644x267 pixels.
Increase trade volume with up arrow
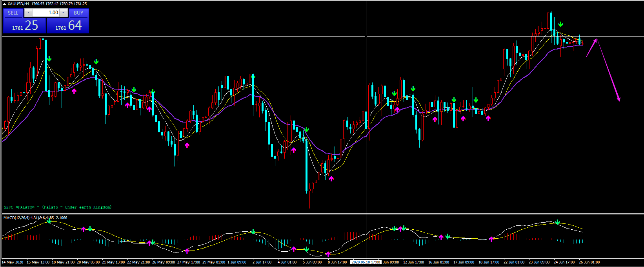[x=63, y=13]
